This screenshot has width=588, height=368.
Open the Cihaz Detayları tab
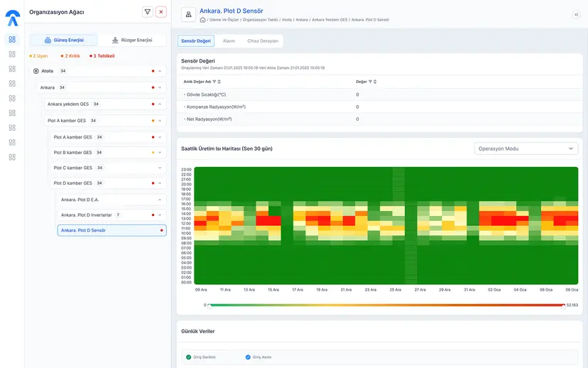[x=263, y=41]
